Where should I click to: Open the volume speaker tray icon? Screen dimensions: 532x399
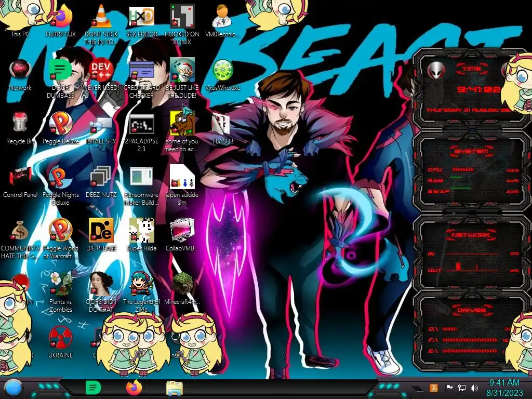474,388
